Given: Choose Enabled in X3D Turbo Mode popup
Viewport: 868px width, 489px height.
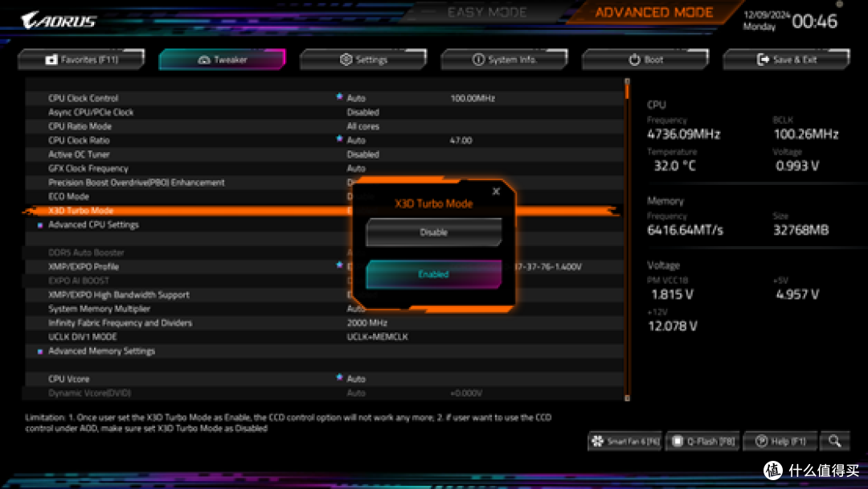Looking at the screenshot, I should pos(433,274).
